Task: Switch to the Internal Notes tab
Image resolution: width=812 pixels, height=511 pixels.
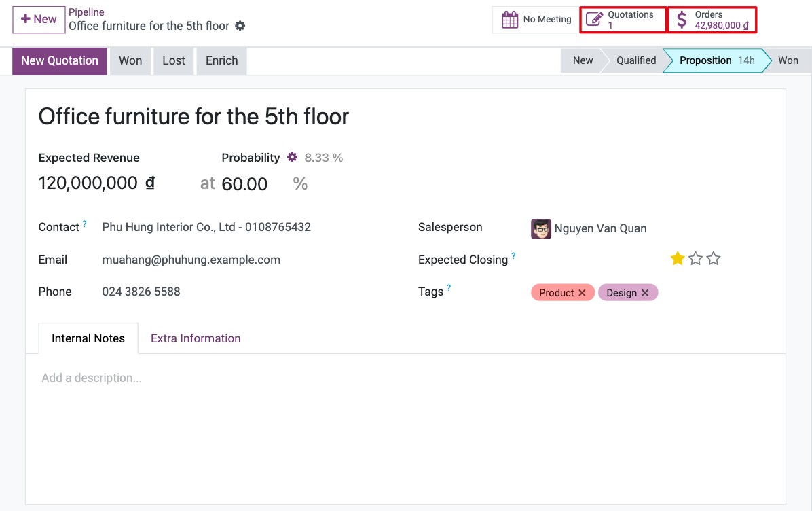Action: pyautogui.click(x=88, y=338)
